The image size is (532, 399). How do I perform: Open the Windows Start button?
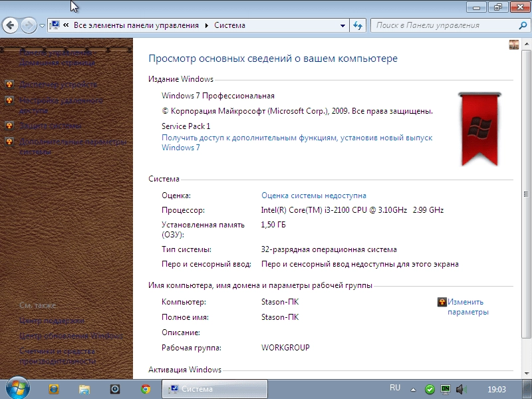click(17, 388)
